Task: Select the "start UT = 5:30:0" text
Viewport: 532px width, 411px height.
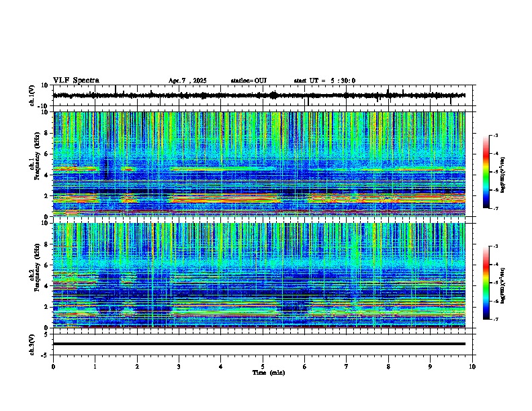Action: click(x=324, y=81)
